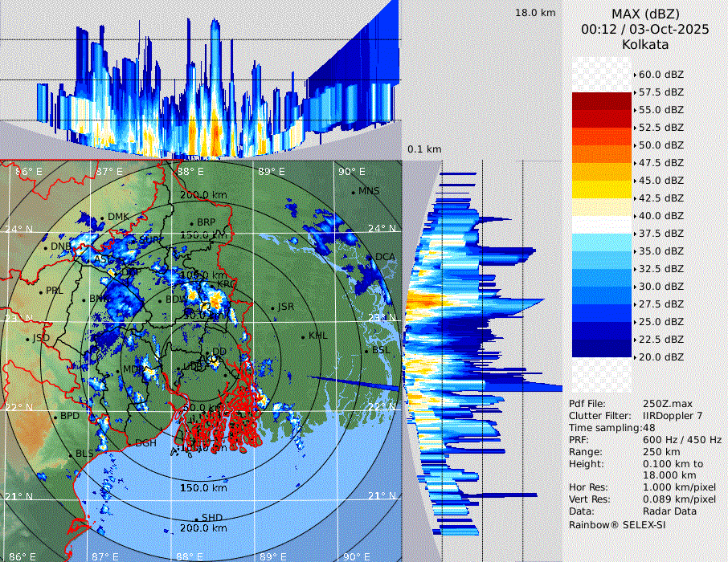
Task: Pick the yellow swatch below 45.0 dBZ
Action: pyautogui.click(x=602, y=189)
